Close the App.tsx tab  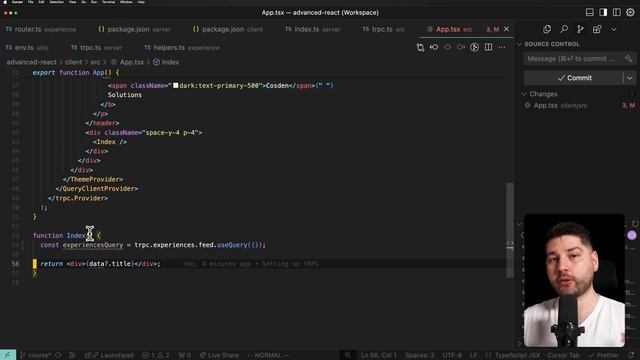(x=506, y=29)
